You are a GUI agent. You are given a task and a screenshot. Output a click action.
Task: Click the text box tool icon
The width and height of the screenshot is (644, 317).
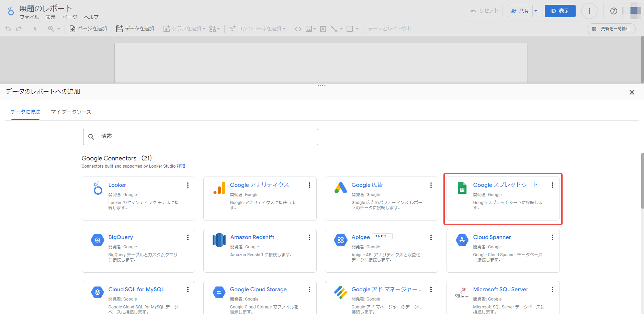(x=323, y=29)
